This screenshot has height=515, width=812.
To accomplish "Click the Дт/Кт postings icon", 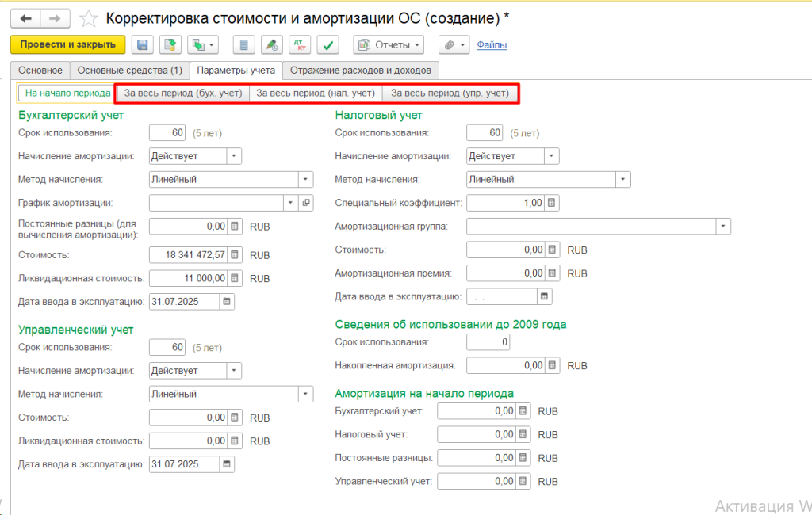I will tap(301, 45).
